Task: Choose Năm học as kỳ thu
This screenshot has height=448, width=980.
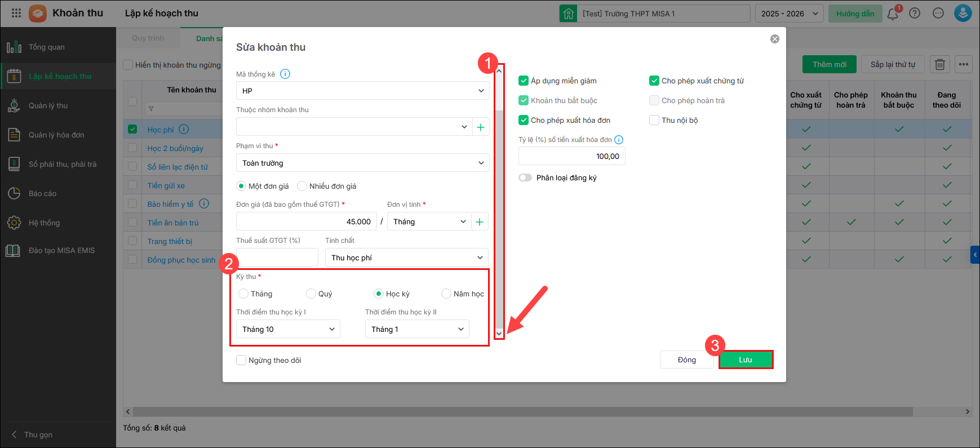Action: pos(446,294)
